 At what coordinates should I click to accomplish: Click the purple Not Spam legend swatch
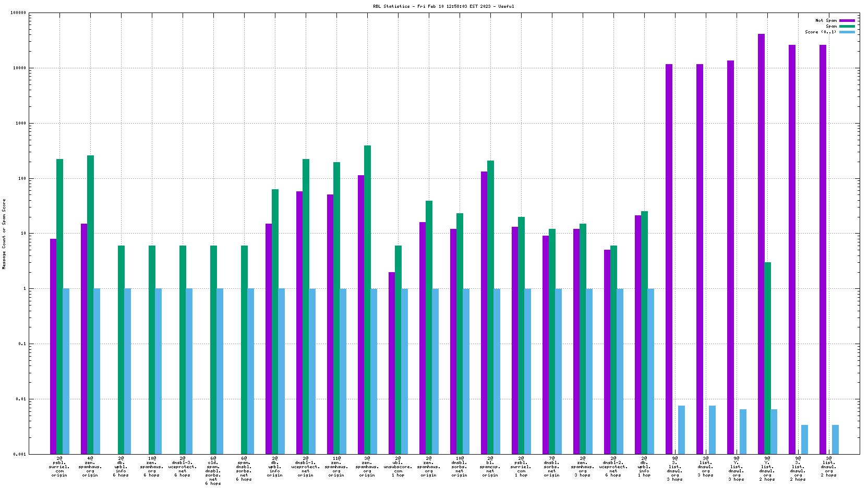click(847, 21)
